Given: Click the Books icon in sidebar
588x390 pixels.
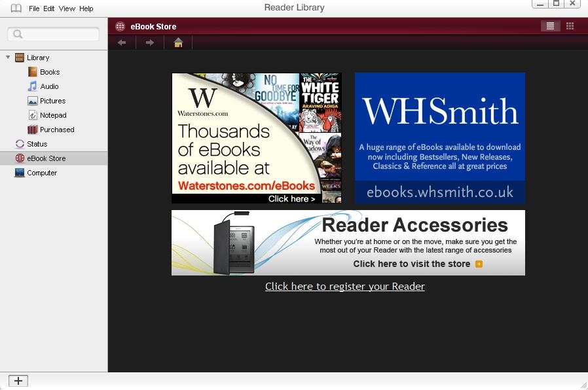Looking at the screenshot, I should coord(33,71).
